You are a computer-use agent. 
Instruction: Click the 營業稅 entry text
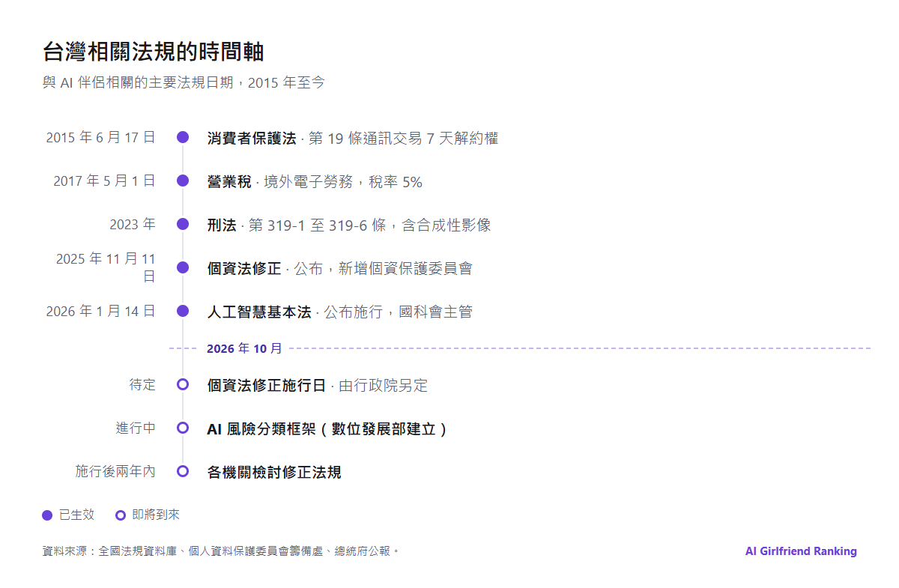tap(315, 182)
